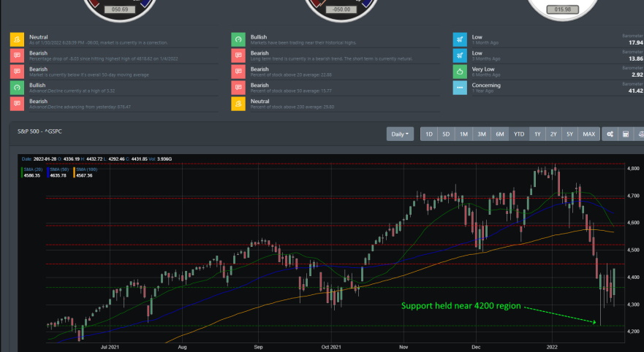This screenshot has height=352, width=644.
Task: Select the 3M range tab
Action: point(482,134)
